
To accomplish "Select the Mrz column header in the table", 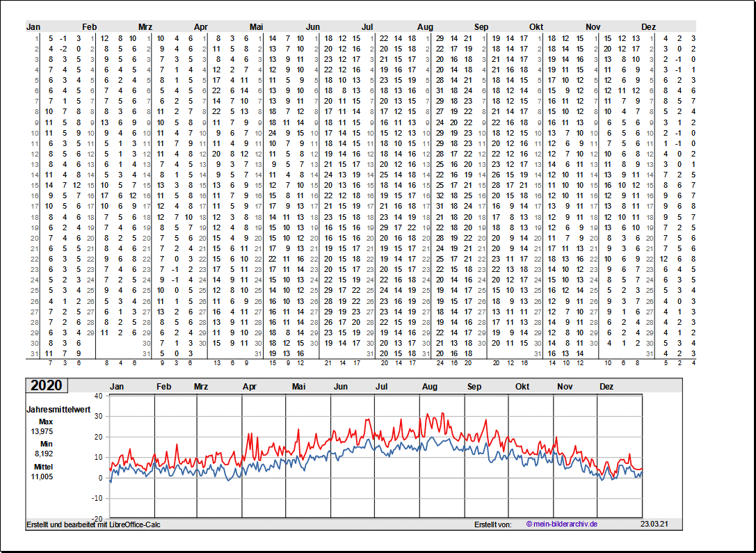I will point(145,26).
